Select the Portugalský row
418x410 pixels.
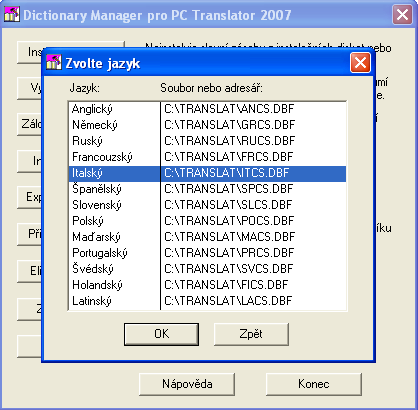[207, 253]
